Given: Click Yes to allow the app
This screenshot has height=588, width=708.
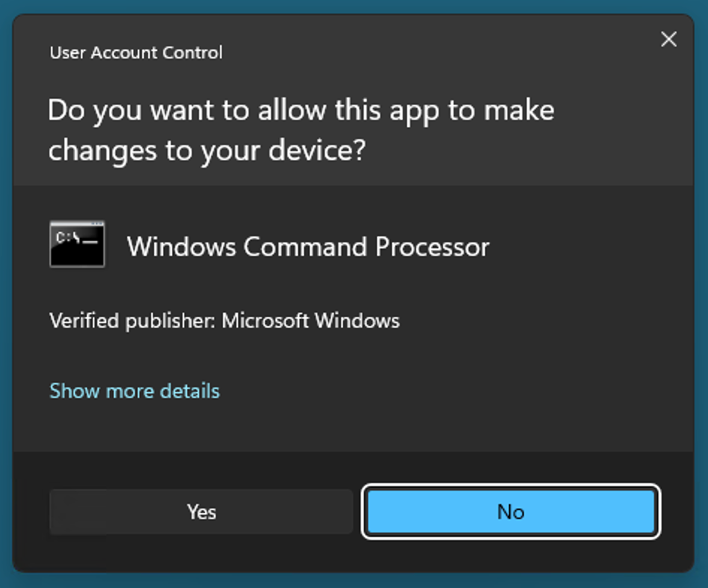Looking at the screenshot, I should 201,512.
